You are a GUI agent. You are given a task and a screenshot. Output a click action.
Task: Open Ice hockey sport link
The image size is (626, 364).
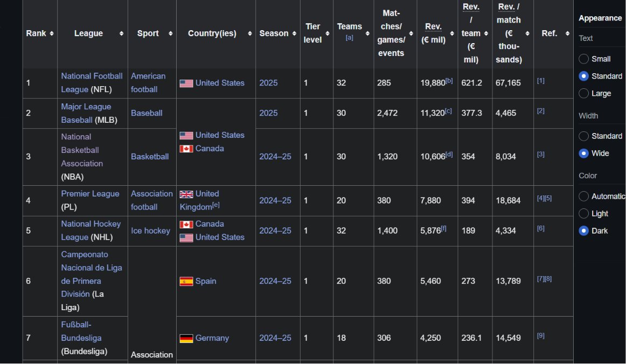click(150, 230)
